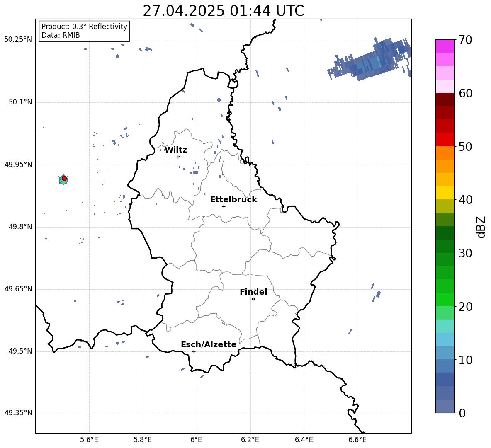Image resolution: width=491 pixels, height=448 pixels.
Task: Click the Wiltz cross marker
Action: point(178,157)
